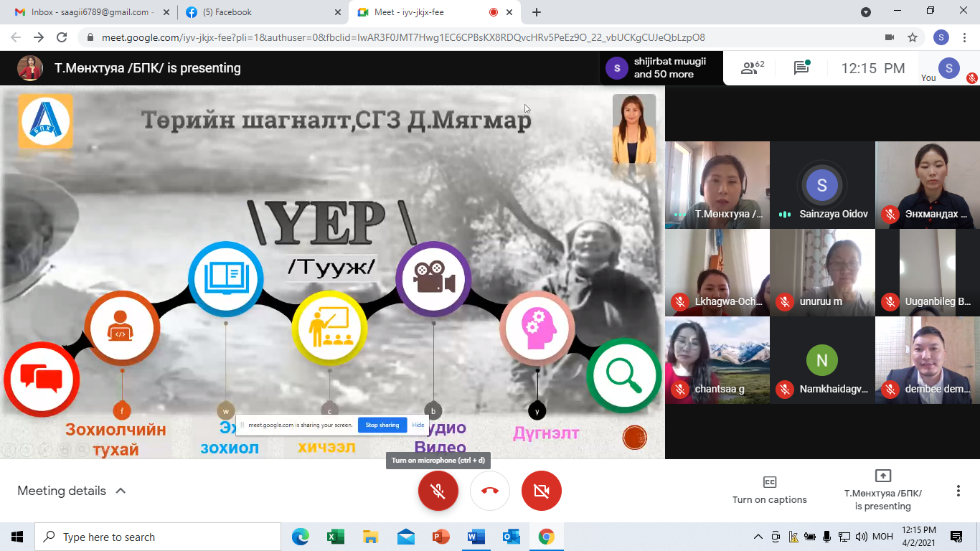Open the meeting chat icon

(801, 68)
